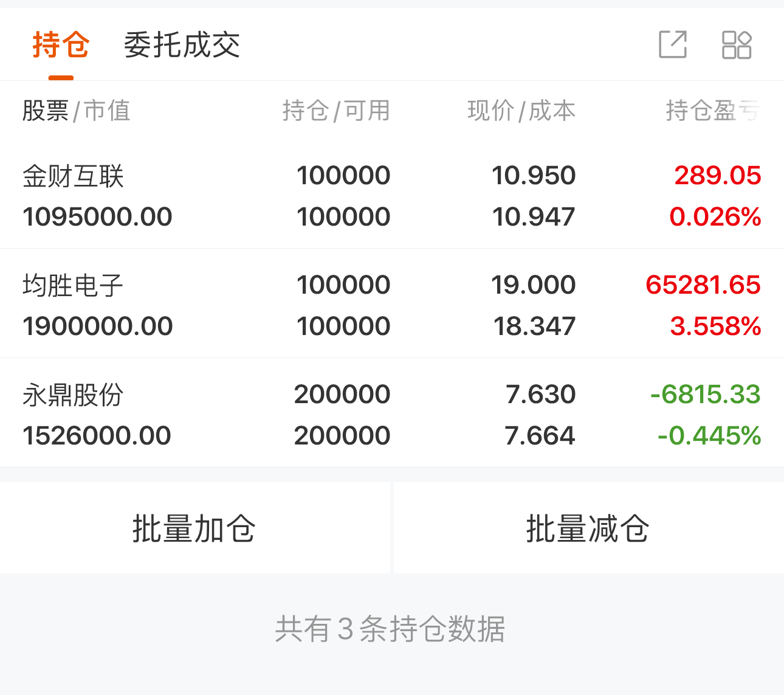Select the 均胜电子 stock name
Screen dimensions: 784x695
tap(73, 285)
